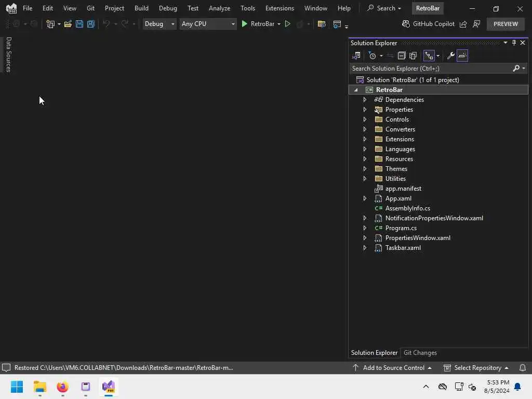Click the Solution Explorer search magnifier icon

point(516,68)
